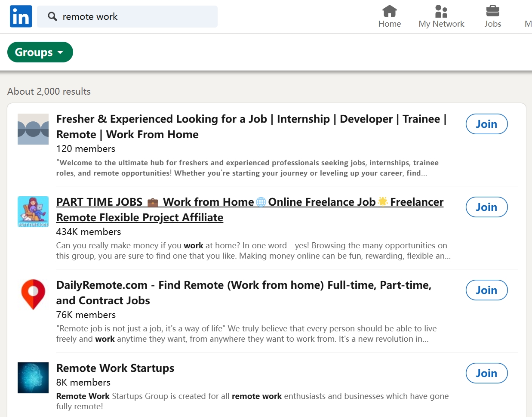Open the Remote Work Startups group page
The width and height of the screenshot is (532, 417).
point(115,368)
